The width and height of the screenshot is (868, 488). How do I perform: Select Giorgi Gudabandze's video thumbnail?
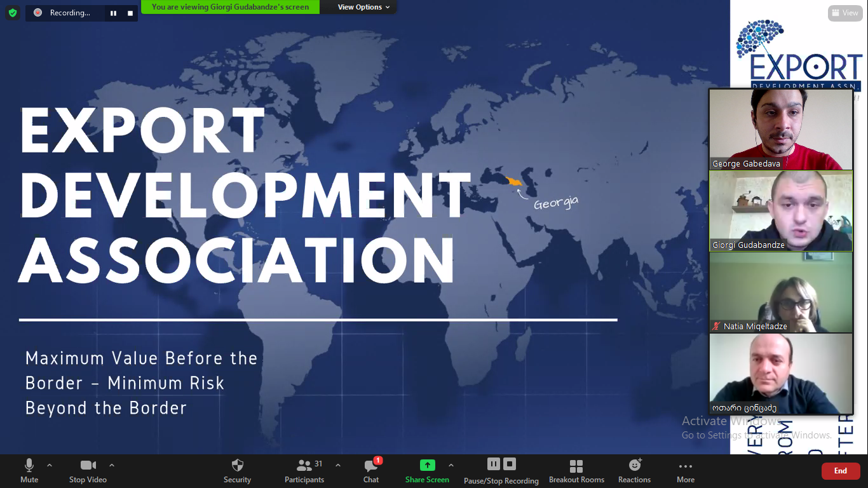781,211
